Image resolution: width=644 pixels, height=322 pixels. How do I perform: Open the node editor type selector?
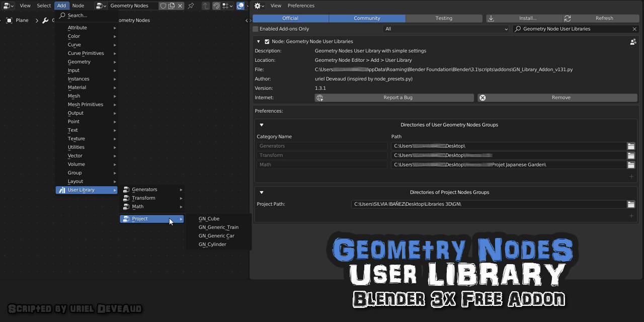click(8, 6)
